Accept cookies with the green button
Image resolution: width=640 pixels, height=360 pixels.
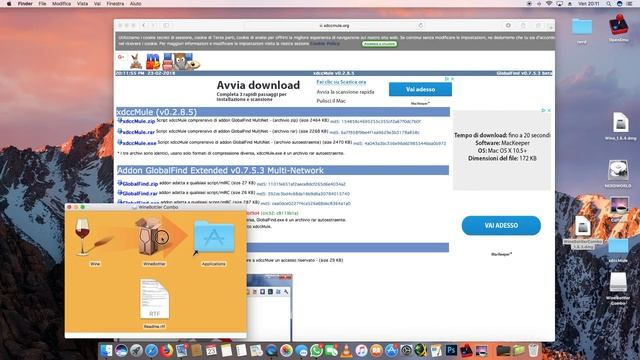379,44
